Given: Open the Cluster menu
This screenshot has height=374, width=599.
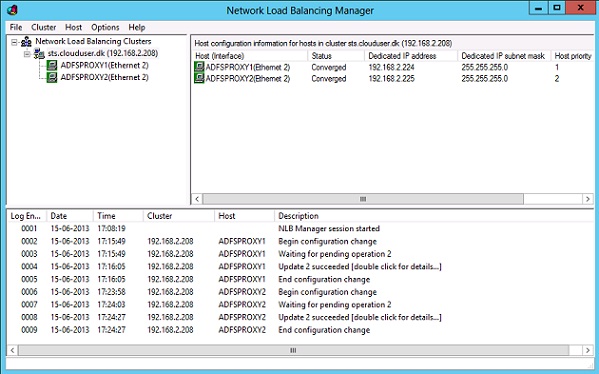Looking at the screenshot, I should 44,28.
